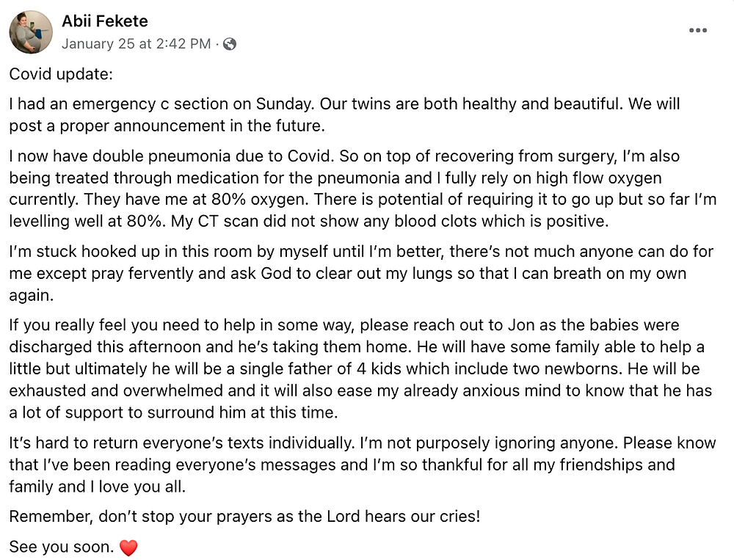Click the line "family and I love you all."
Screen dimensions: 734x560
click(x=98, y=487)
